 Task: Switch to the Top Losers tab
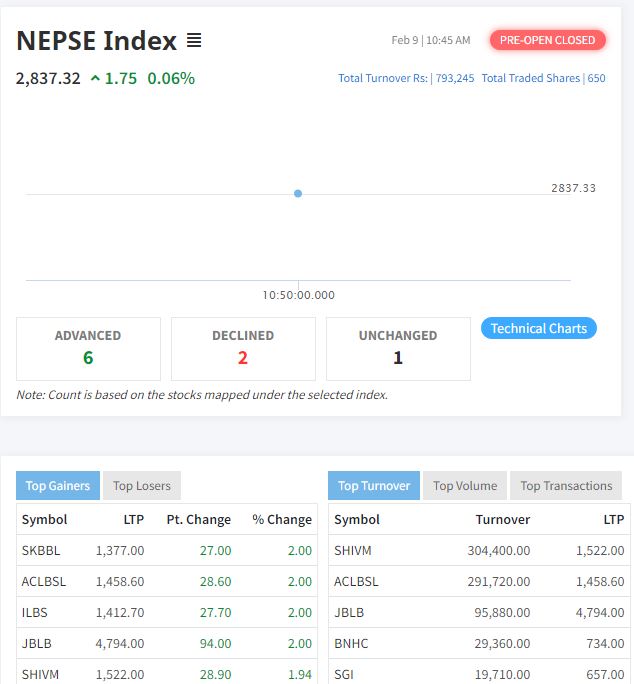pos(141,486)
